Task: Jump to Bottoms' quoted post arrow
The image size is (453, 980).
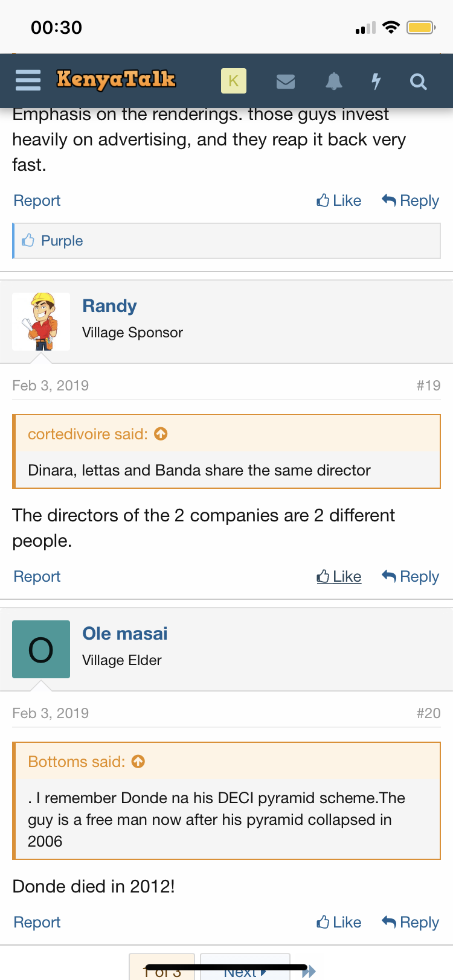Action: coord(138,762)
